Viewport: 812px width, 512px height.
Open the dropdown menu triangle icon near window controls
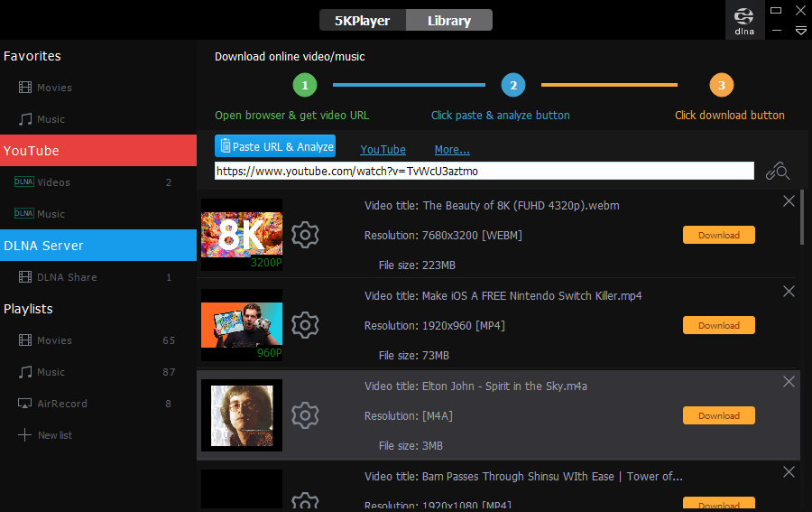coord(800,31)
